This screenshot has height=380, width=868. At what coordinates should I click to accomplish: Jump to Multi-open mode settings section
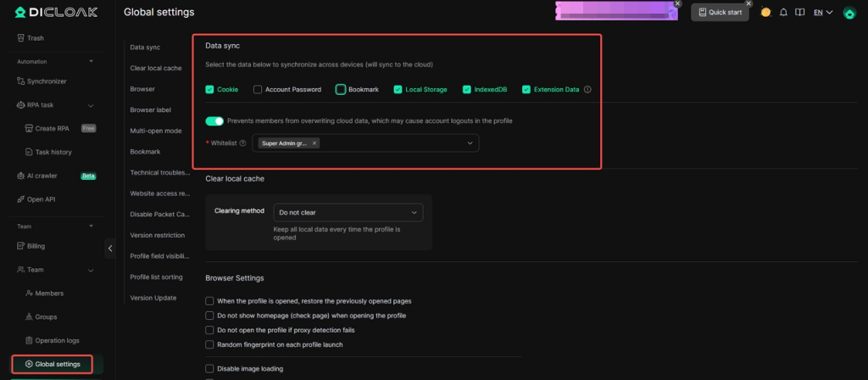pos(155,131)
